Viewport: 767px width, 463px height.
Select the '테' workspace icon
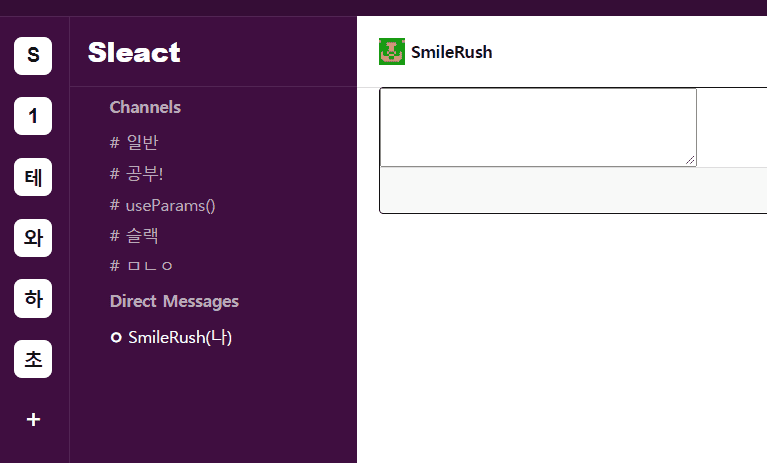(x=33, y=177)
